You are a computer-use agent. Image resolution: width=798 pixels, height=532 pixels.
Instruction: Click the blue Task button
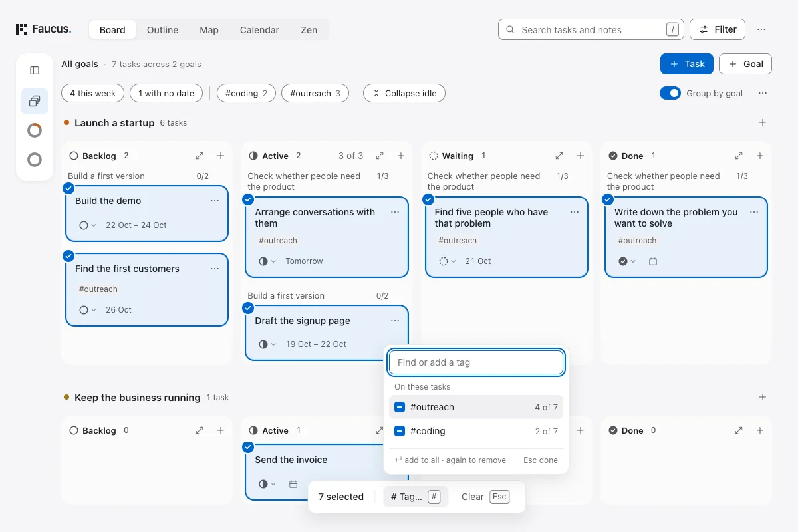[x=687, y=64]
